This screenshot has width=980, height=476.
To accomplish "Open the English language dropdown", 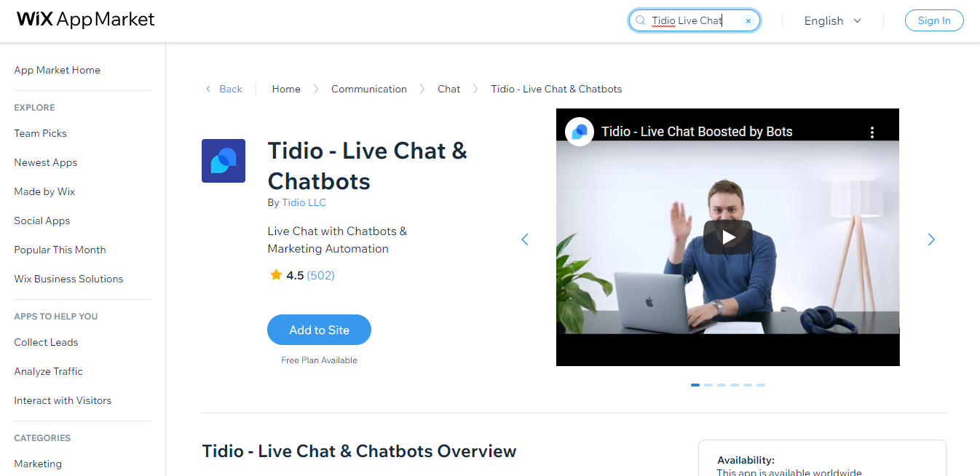I will tap(832, 21).
